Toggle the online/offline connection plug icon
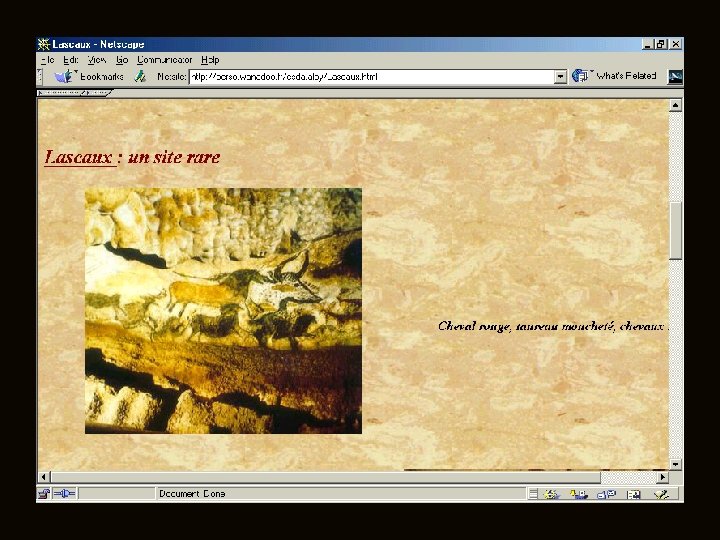Screen dimensions: 720x540 click(64, 494)
